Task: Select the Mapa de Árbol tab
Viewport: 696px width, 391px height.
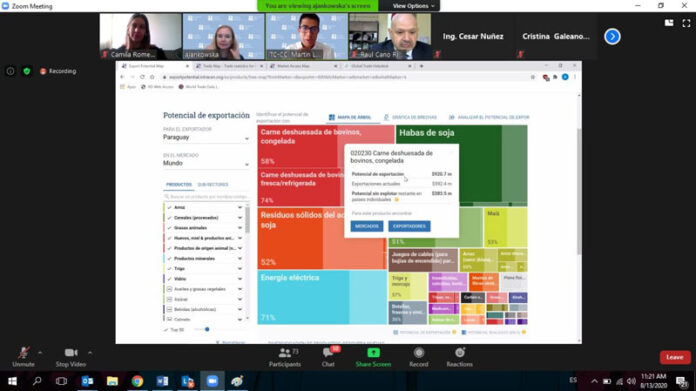Action: [350, 117]
